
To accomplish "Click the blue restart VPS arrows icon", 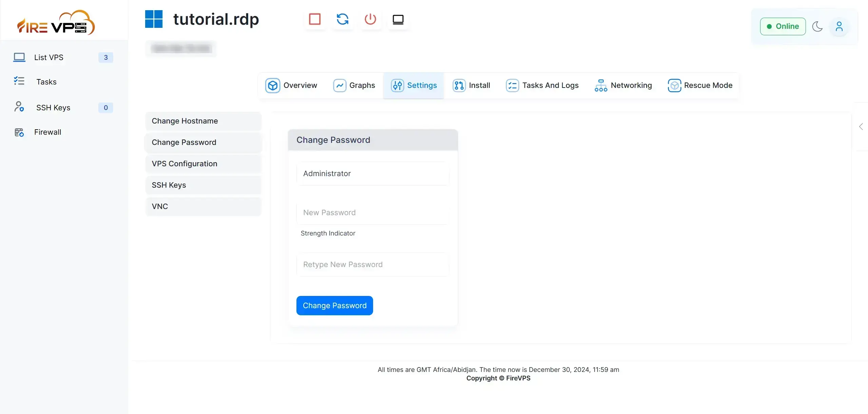I will pyautogui.click(x=342, y=19).
